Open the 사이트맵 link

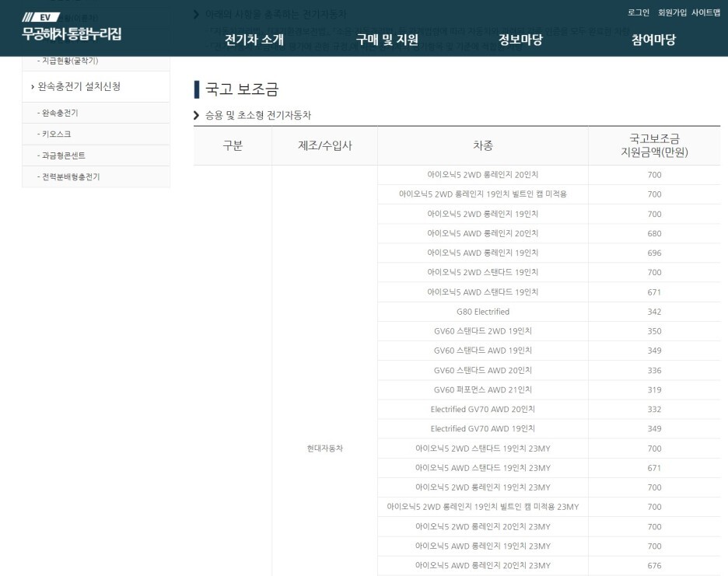point(705,12)
